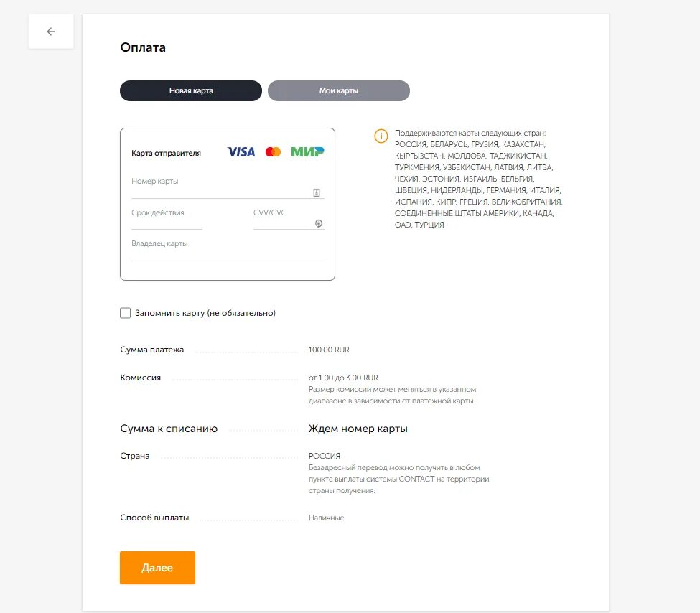Focus the Владелец карты input field
Image resolution: width=700 pixels, height=613 pixels.
[228, 250]
